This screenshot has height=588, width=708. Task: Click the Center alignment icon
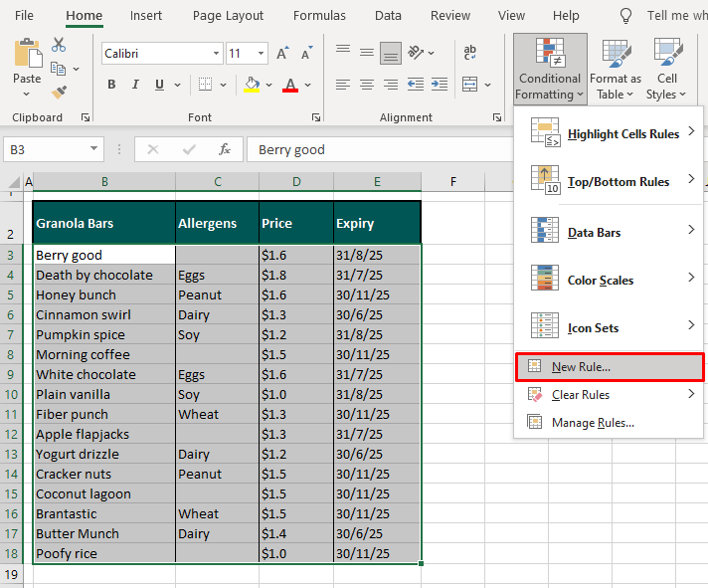367,85
